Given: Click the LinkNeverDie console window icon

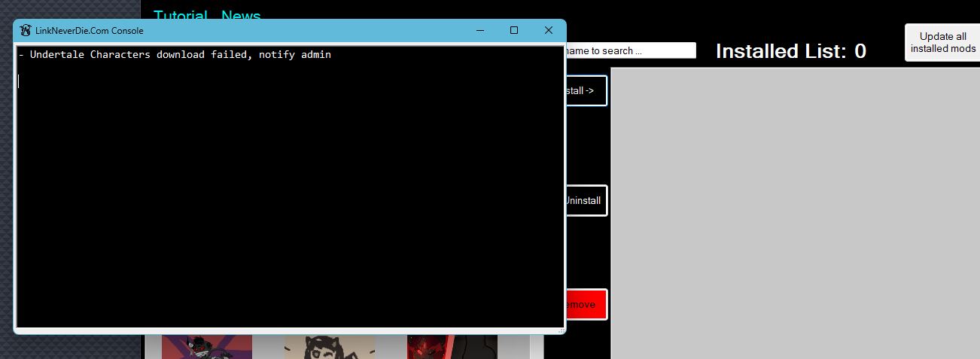Looking at the screenshot, I should click(x=26, y=31).
